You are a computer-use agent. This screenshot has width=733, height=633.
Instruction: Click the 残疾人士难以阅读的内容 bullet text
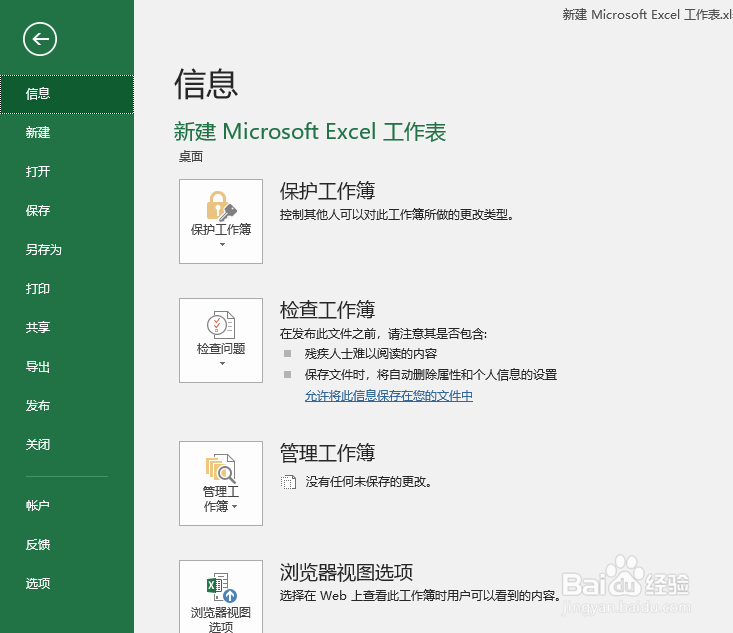(371, 354)
